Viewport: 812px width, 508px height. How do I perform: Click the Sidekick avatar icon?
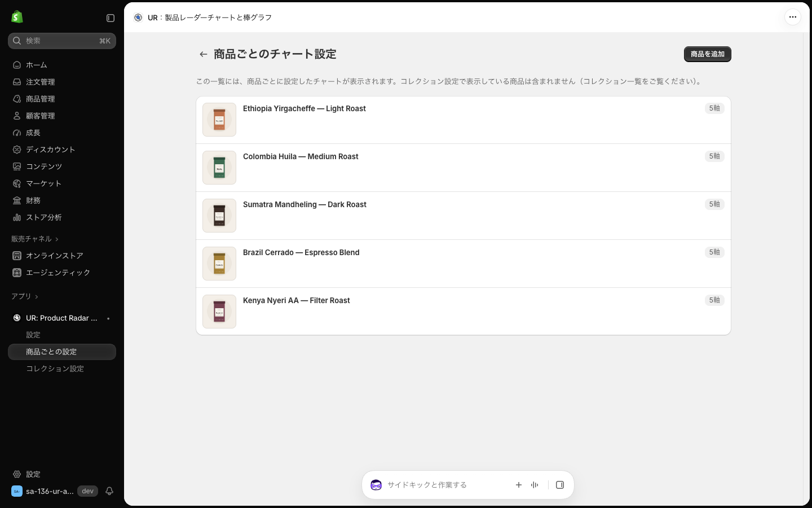376,485
